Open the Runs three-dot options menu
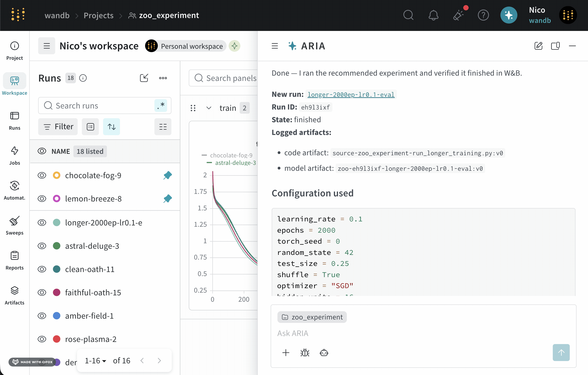Image resolution: width=588 pixels, height=375 pixels. [x=163, y=78]
